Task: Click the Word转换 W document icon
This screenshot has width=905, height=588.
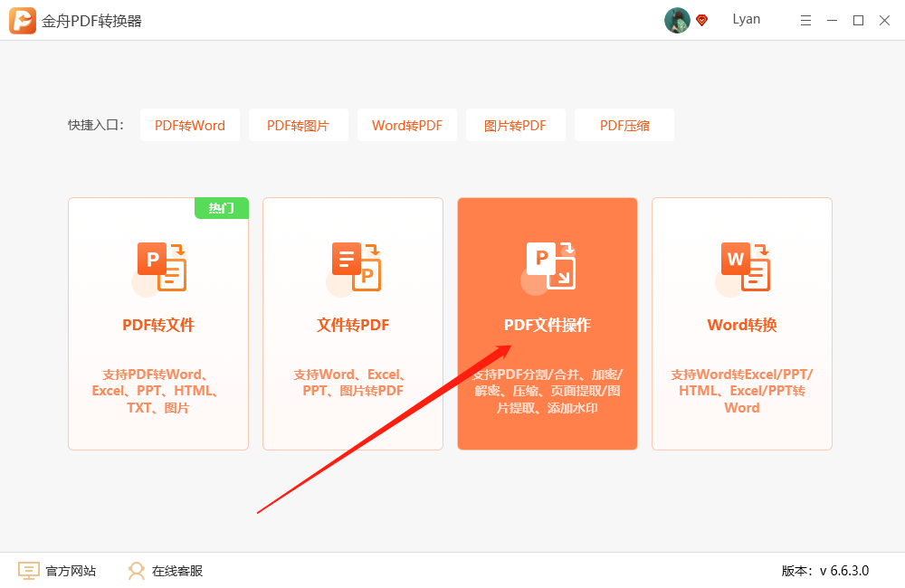Action: 744,263
